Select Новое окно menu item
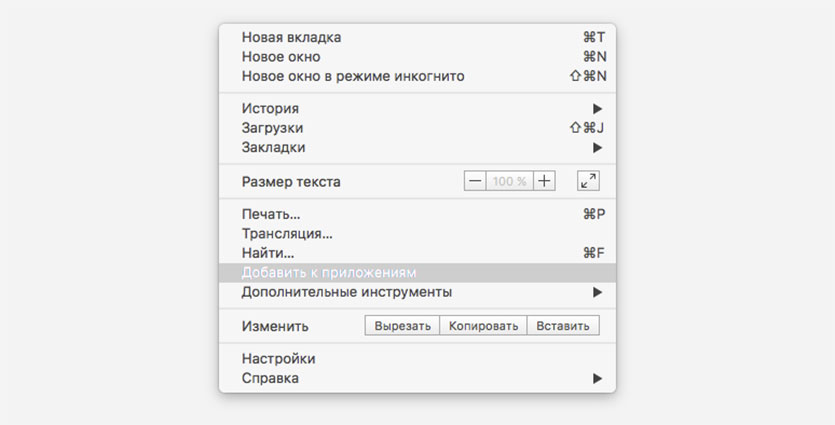Screen dimensions: 835x425 [281, 56]
